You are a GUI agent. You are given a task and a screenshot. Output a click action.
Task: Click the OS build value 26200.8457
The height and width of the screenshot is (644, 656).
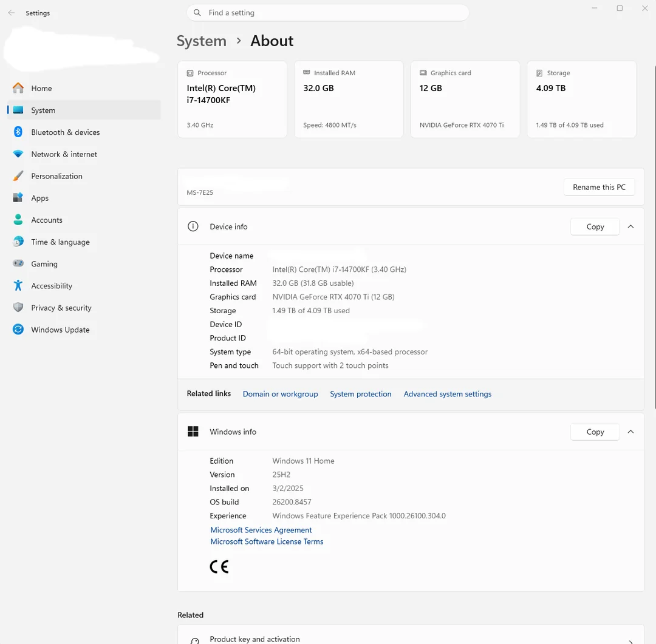point(292,502)
